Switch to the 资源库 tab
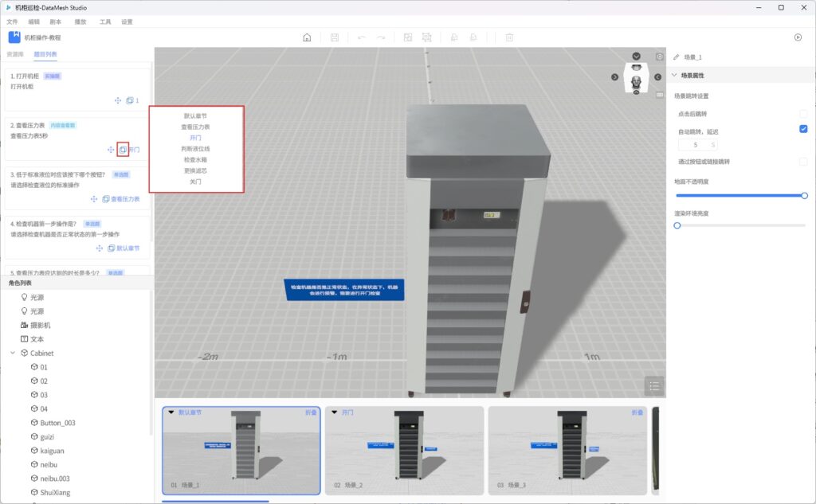 (14, 54)
